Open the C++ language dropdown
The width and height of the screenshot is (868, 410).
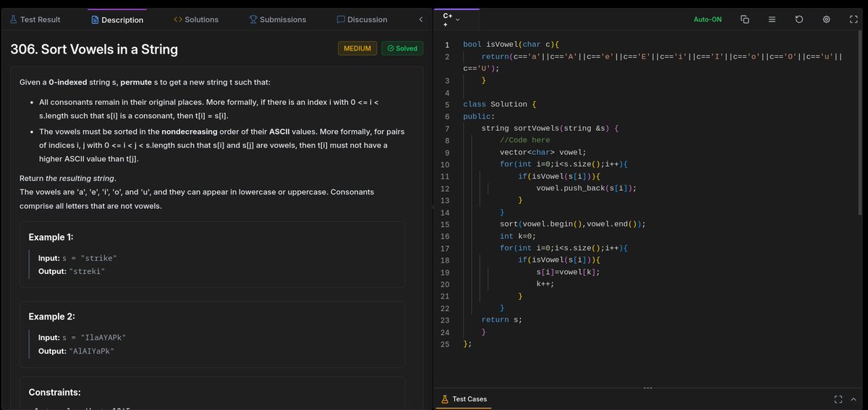(x=451, y=20)
